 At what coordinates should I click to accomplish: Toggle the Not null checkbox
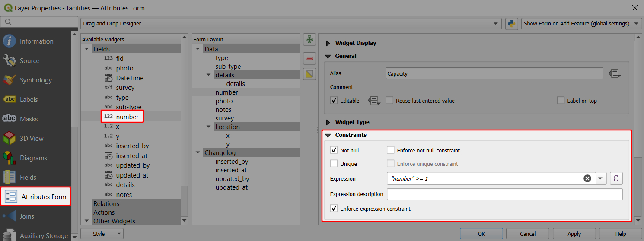[334, 150]
